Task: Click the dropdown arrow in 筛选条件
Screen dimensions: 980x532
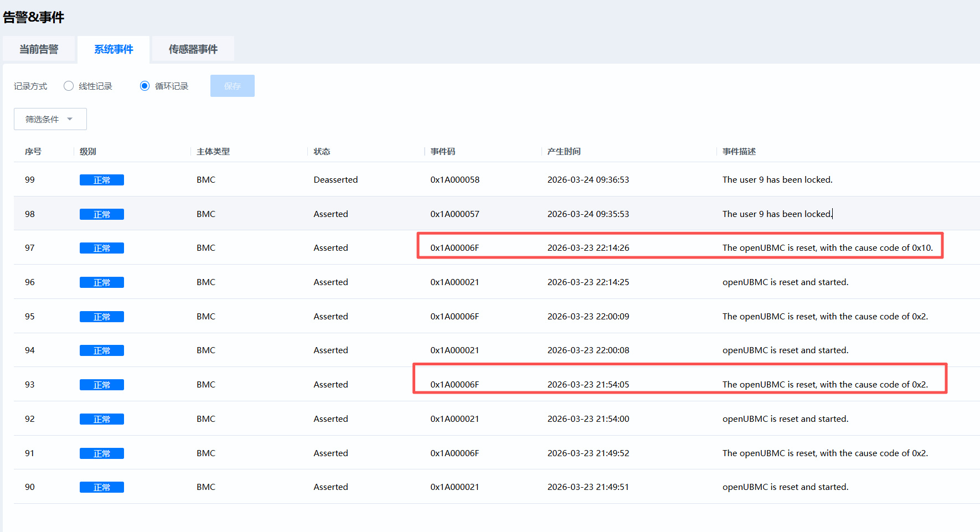Action: [70, 119]
